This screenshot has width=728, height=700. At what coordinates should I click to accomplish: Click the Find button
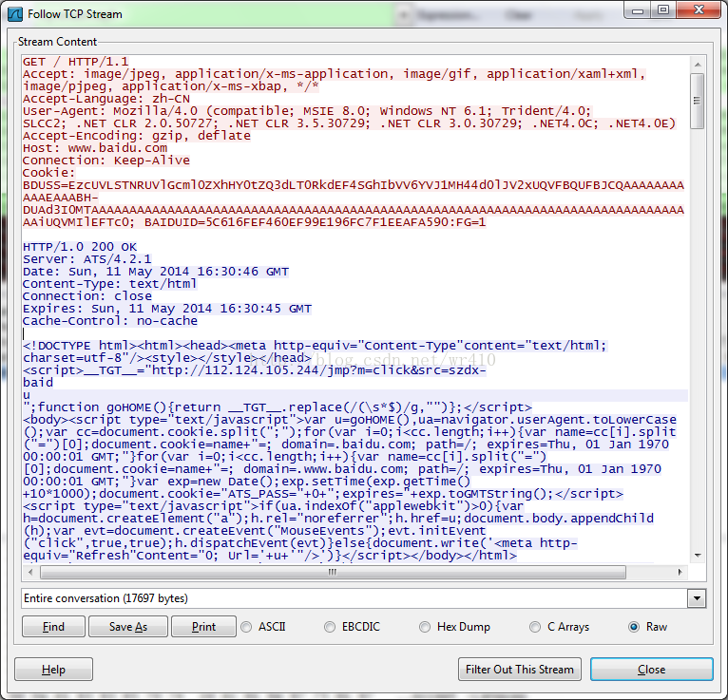click(x=53, y=627)
